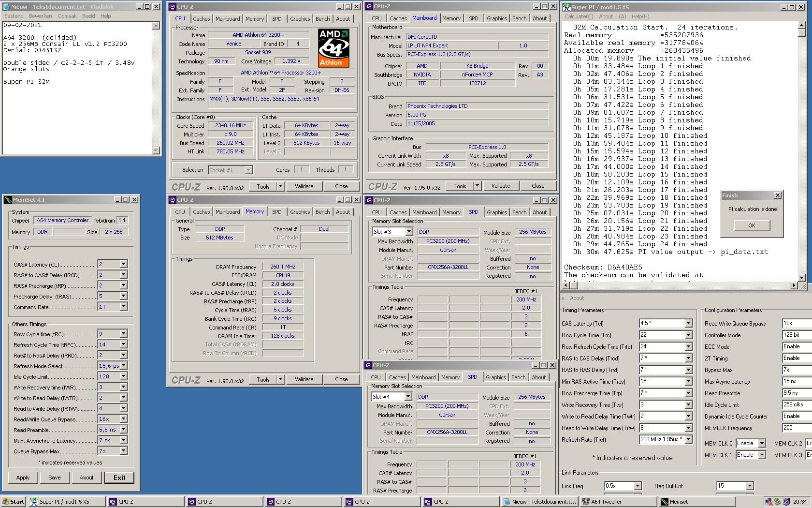Click the Kladblok text area line 'Super PI 32M'

tap(26, 82)
